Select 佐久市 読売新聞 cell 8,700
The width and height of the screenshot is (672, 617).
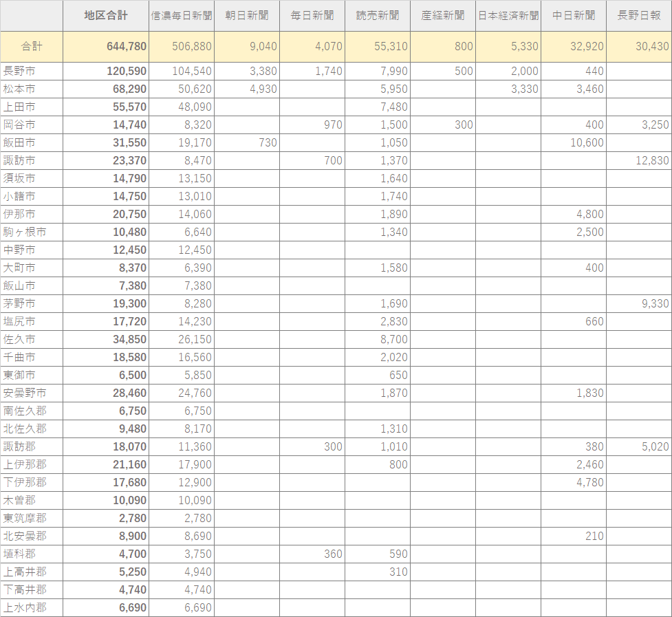[x=378, y=339]
